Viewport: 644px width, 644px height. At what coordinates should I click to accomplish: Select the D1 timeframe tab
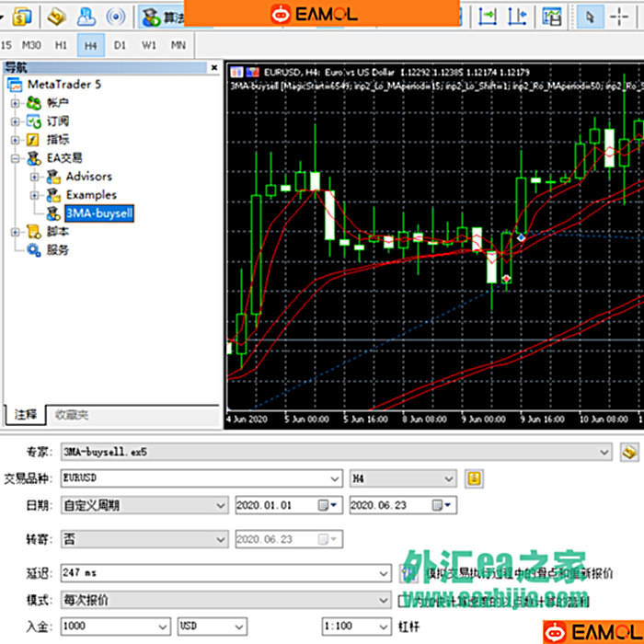pos(120,44)
